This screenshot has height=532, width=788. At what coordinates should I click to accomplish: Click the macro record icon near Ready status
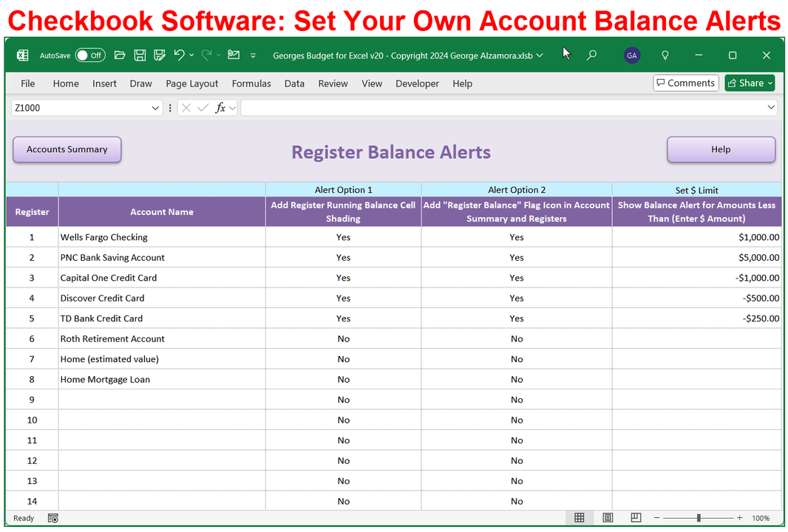click(x=52, y=518)
